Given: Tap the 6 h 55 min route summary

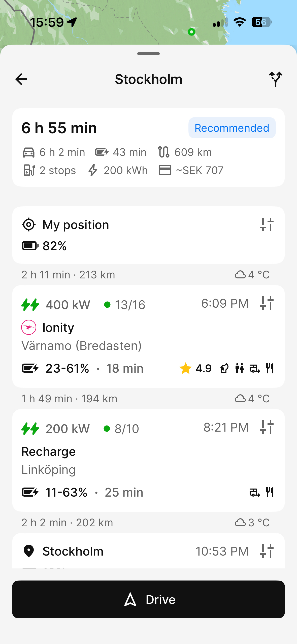Looking at the screenshot, I should [59, 128].
